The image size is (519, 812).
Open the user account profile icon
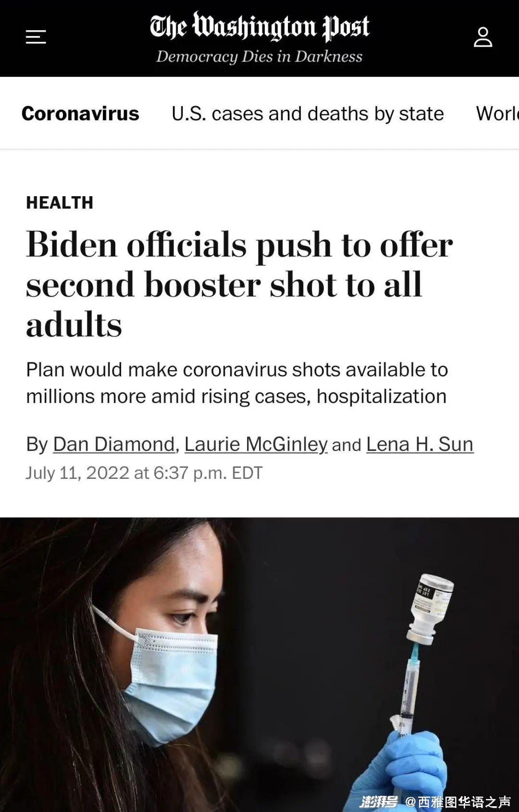[483, 37]
